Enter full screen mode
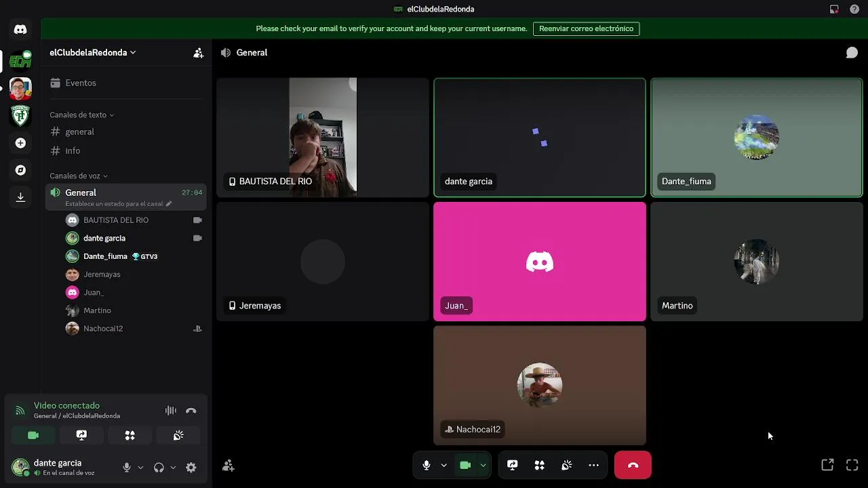Viewport: 868px width, 488px height. point(852,465)
